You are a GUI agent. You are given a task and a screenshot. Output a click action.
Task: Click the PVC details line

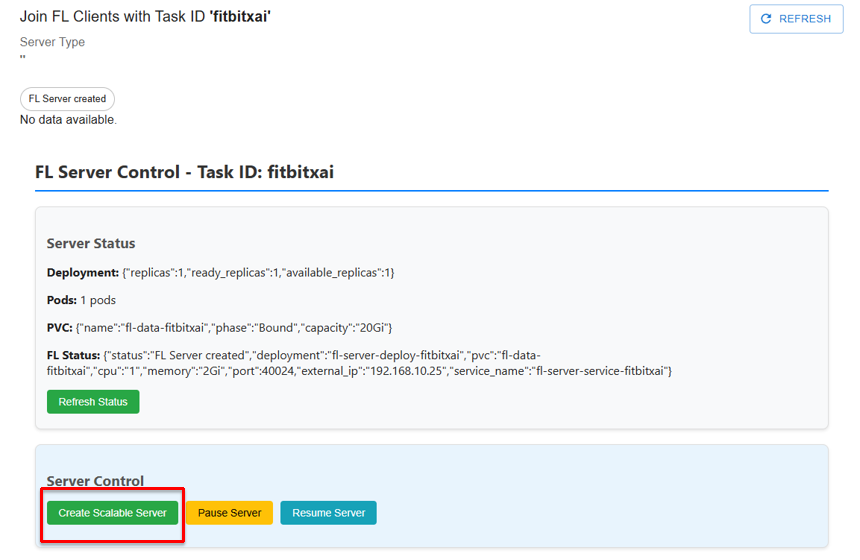(x=219, y=328)
